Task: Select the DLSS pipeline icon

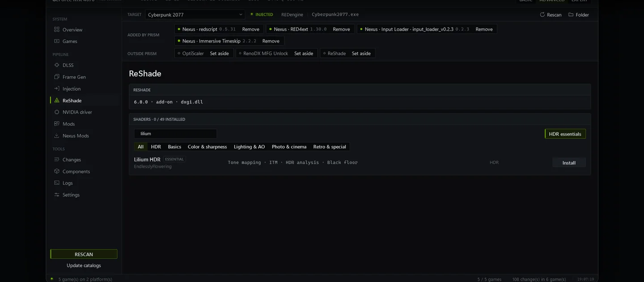Action: pyautogui.click(x=57, y=65)
